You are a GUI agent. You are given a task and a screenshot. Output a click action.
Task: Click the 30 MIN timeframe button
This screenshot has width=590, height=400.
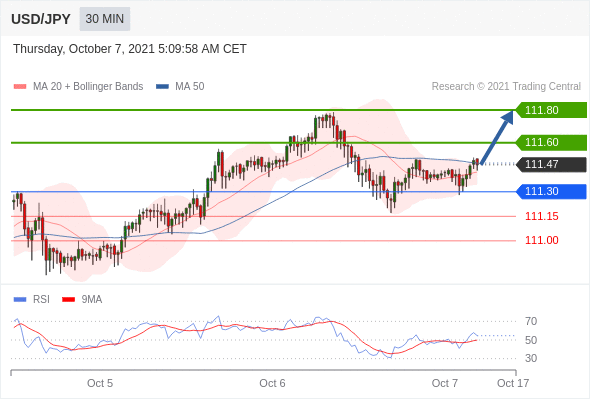click(x=105, y=19)
